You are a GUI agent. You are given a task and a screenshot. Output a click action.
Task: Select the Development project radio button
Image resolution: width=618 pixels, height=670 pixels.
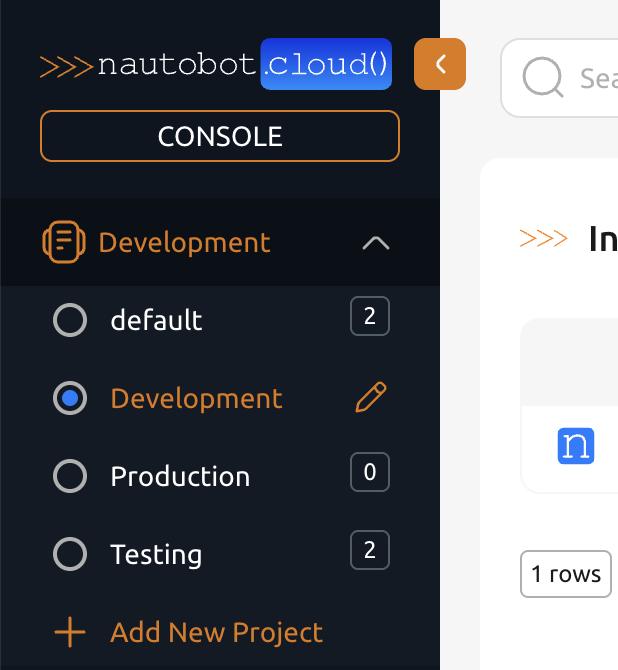click(x=70, y=398)
